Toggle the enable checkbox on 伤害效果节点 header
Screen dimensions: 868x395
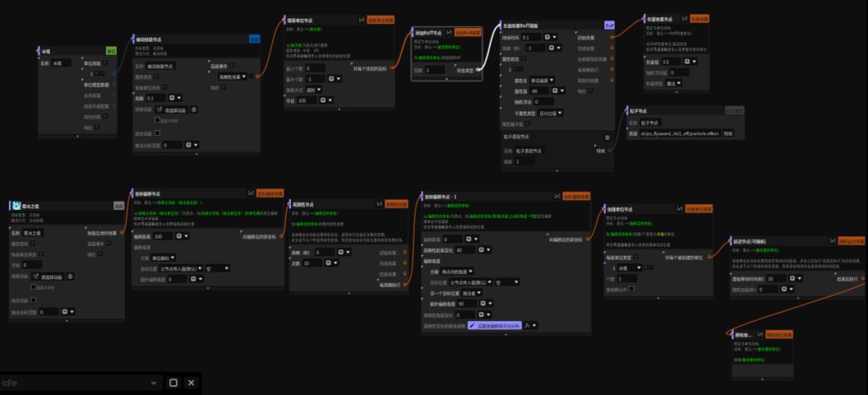[685, 19]
